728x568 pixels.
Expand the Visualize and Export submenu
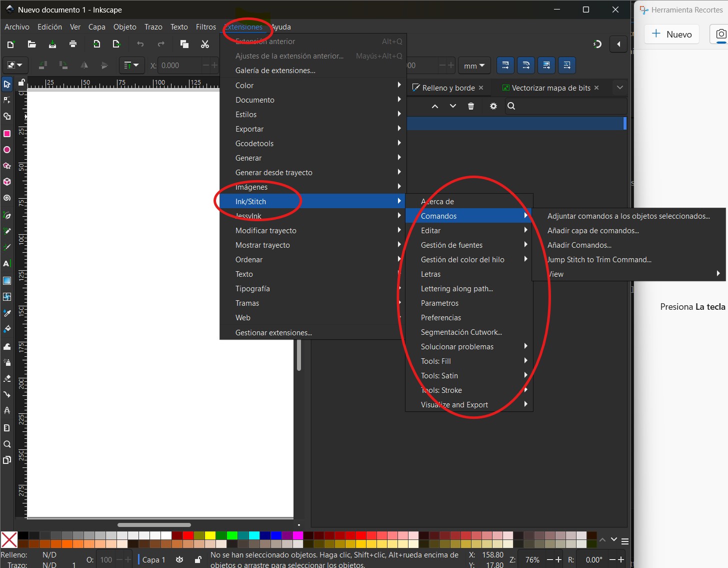(468, 404)
